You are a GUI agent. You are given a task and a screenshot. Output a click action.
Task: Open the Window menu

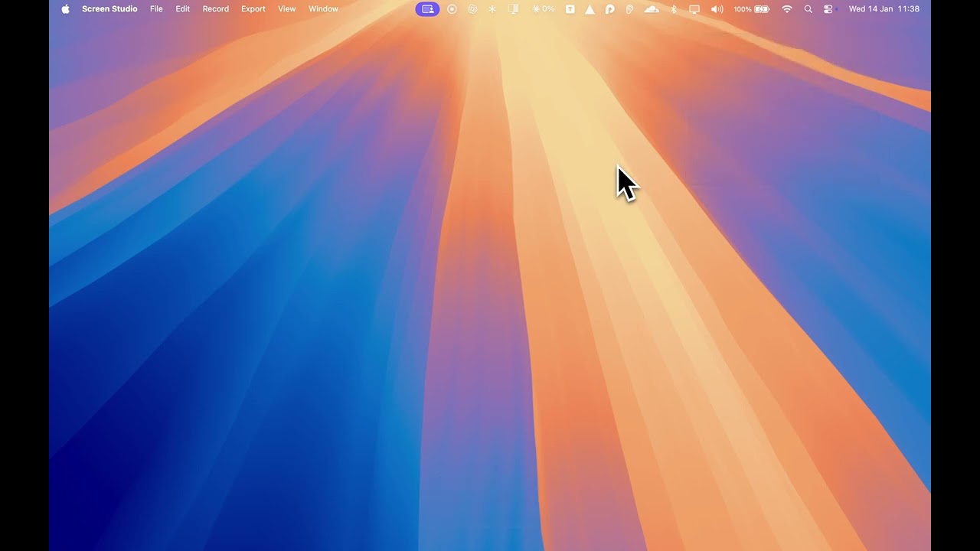(x=323, y=9)
